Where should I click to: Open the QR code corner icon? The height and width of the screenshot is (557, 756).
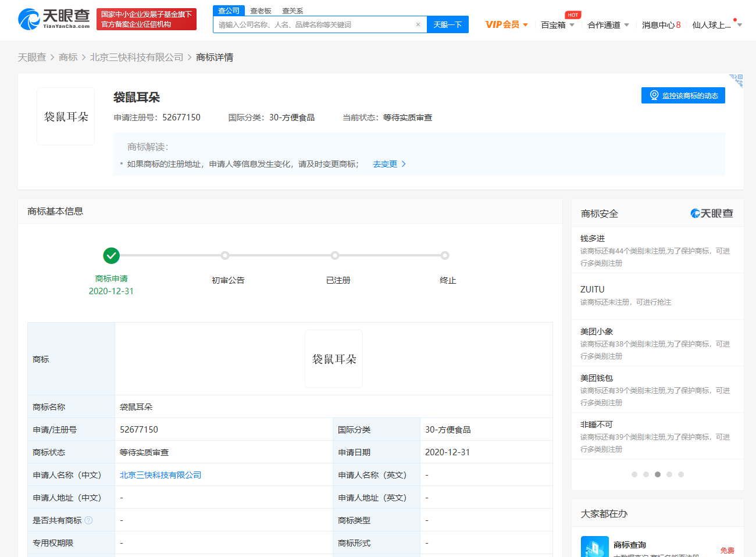tap(736, 81)
